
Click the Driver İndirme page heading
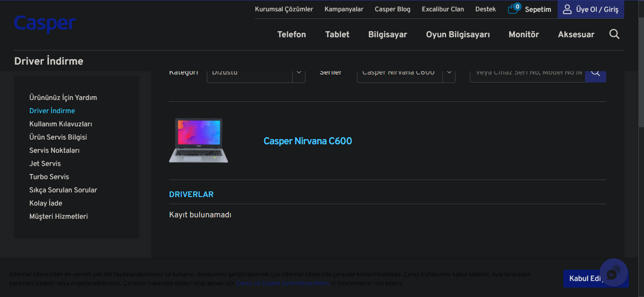49,61
